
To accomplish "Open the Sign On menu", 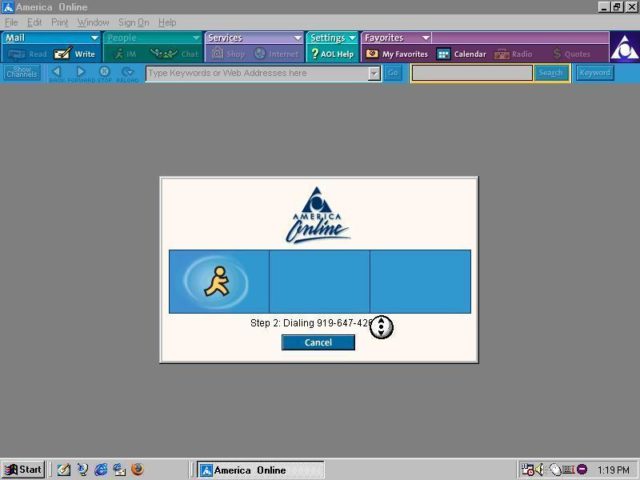I will [x=133, y=22].
